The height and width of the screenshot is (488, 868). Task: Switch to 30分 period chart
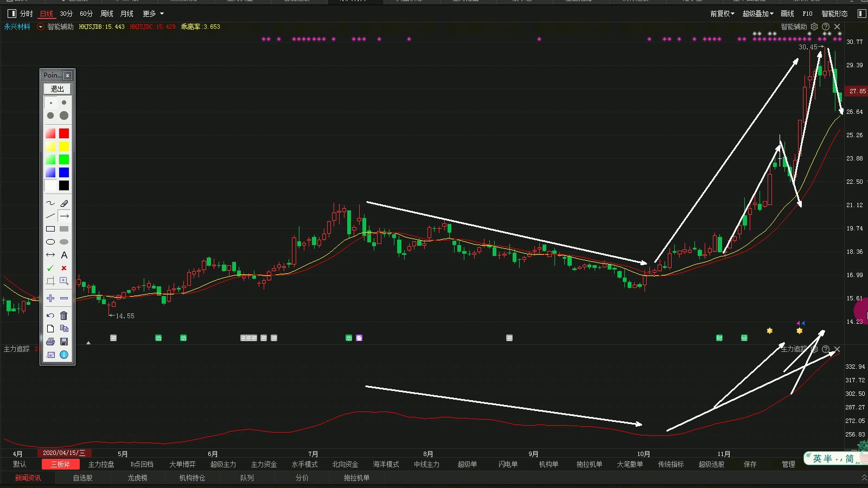(x=66, y=14)
